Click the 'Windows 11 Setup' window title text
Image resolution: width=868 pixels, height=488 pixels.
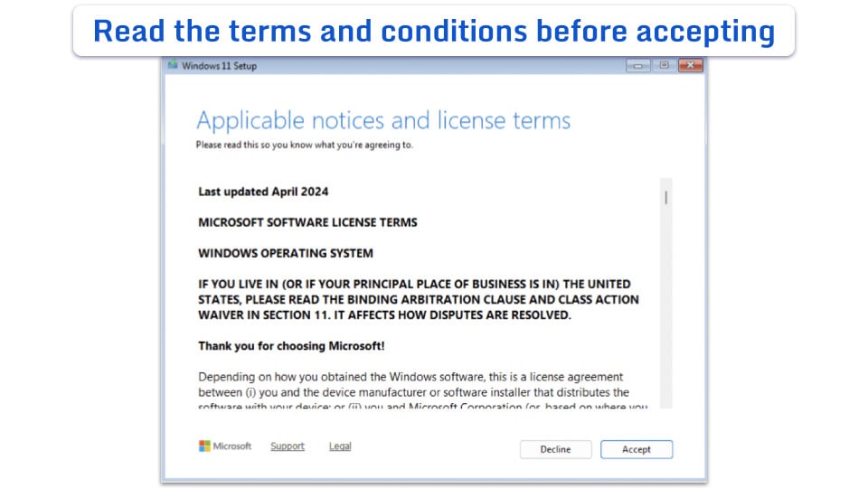(x=219, y=66)
